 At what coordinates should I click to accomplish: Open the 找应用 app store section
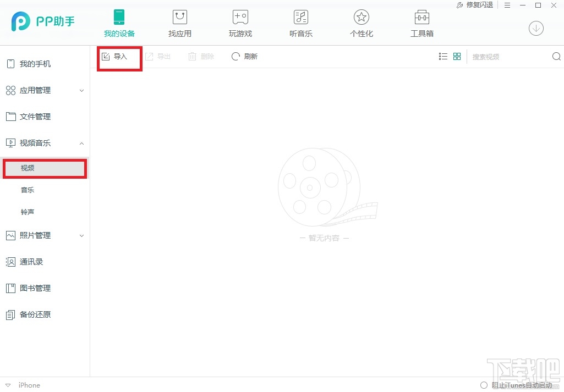pyautogui.click(x=179, y=22)
